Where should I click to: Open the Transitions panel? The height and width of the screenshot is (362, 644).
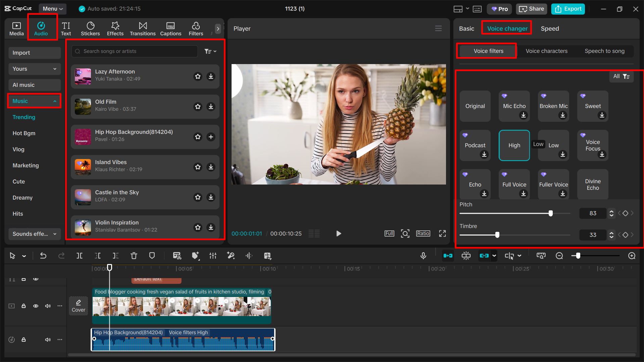143,28
